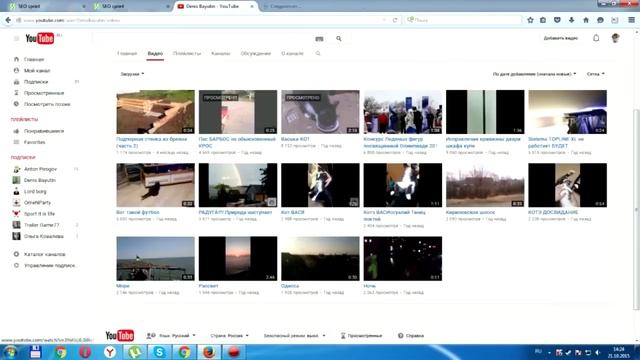Image resolution: width=640 pixels, height=360 pixels.
Task: Open the sort by date added dropdown
Action: click(x=534, y=74)
